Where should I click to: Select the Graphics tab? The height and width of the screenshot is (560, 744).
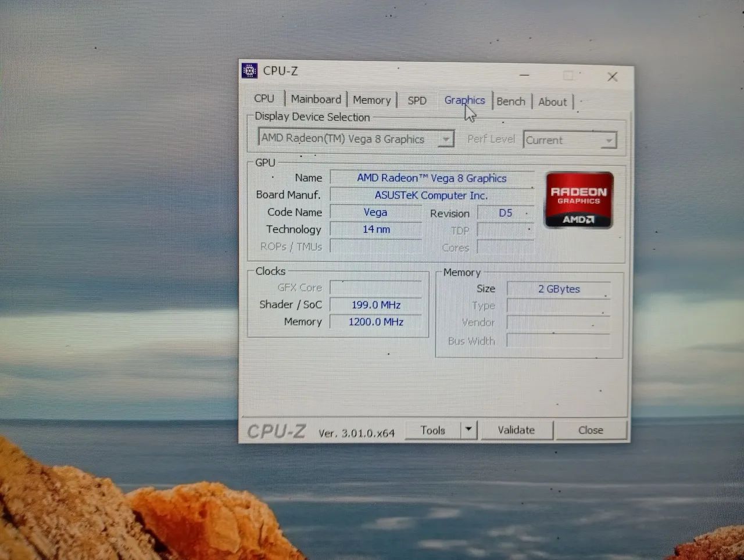(x=464, y=100)
